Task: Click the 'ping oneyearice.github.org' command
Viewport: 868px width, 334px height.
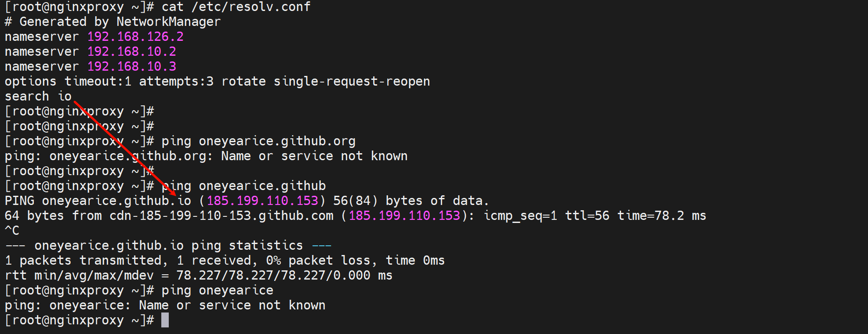Action: [258, 141]
